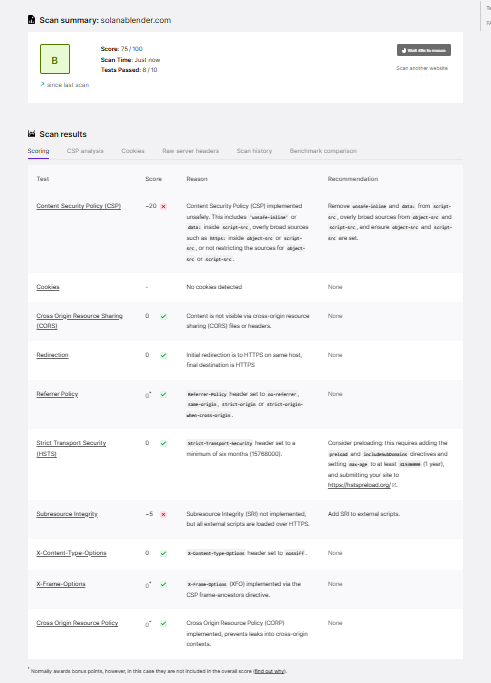Click the -20 score in CSP row

(x=151, y=206)
